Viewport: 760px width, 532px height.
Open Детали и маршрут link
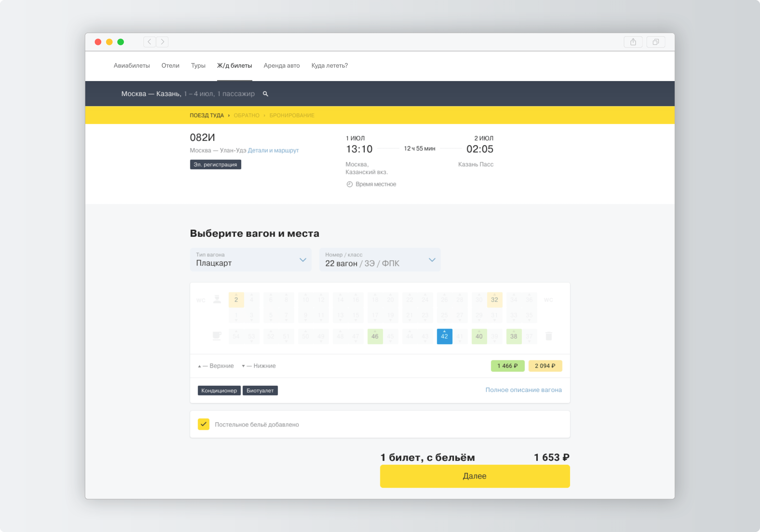click(273, 150)
